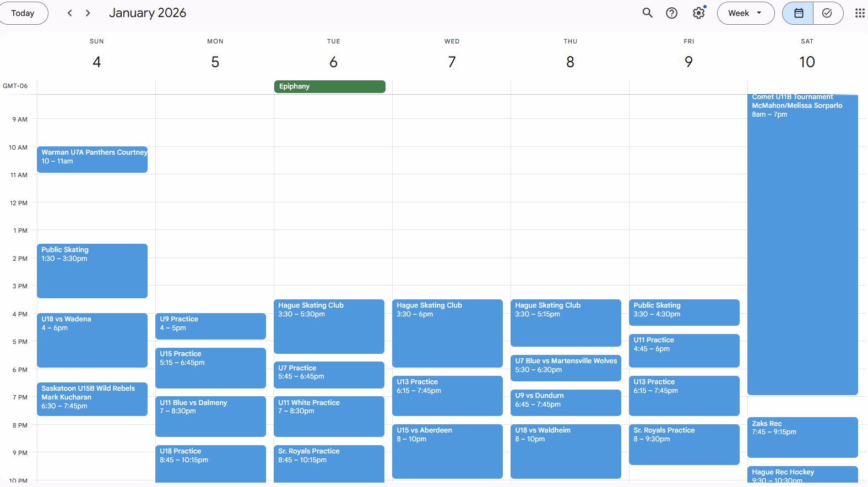
Task: Select Saturday 10 date header
Action: point(806,62)
